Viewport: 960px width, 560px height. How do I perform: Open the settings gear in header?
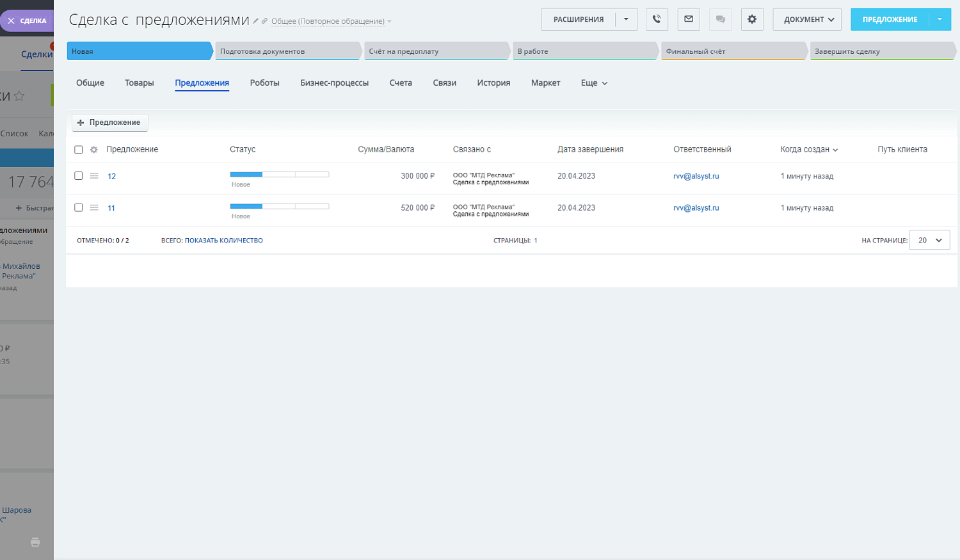(752, 19)
